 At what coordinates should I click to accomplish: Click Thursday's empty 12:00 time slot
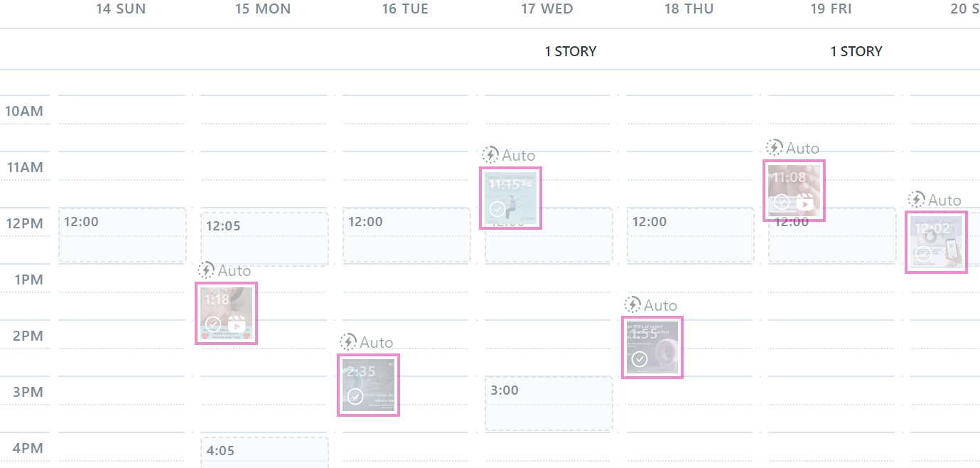coord(691,235)
